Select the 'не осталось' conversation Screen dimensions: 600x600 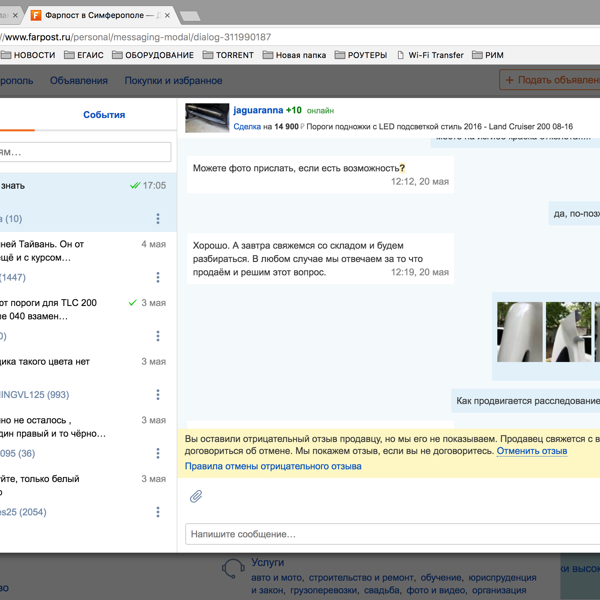pos(88,437)
